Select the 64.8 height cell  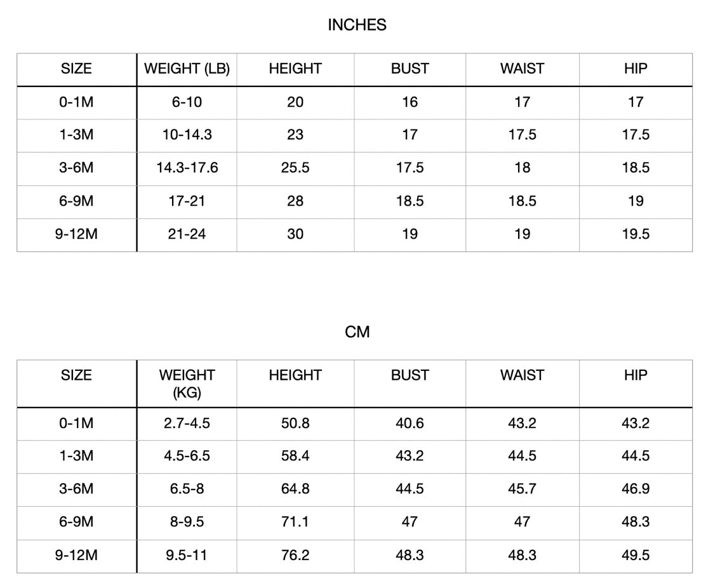tap(295, 489)
